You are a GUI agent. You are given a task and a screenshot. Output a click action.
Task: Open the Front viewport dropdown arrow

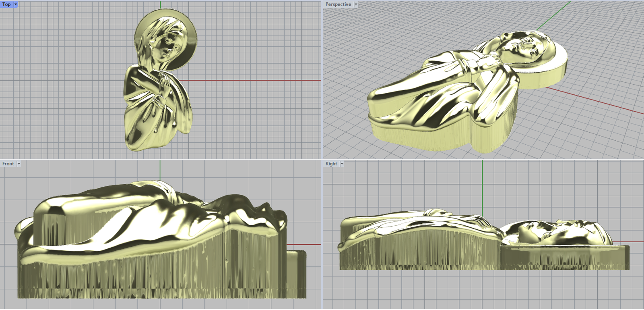click(x=19, y=164)
